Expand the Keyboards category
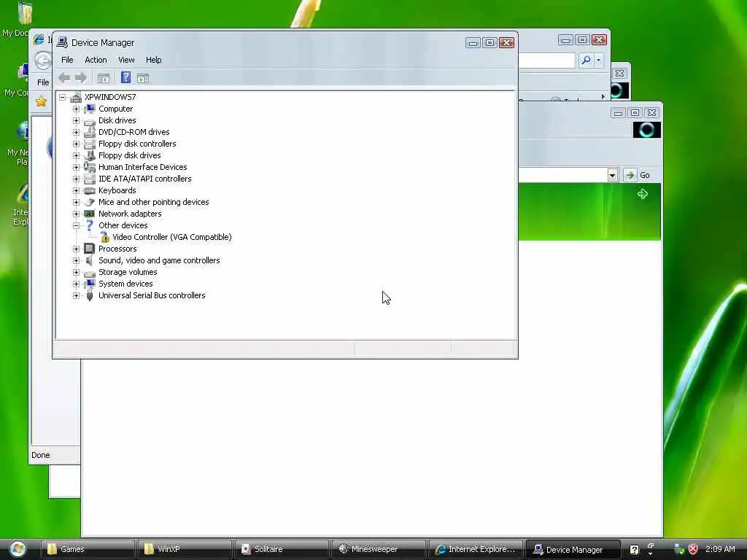 [x=76, y=190]
